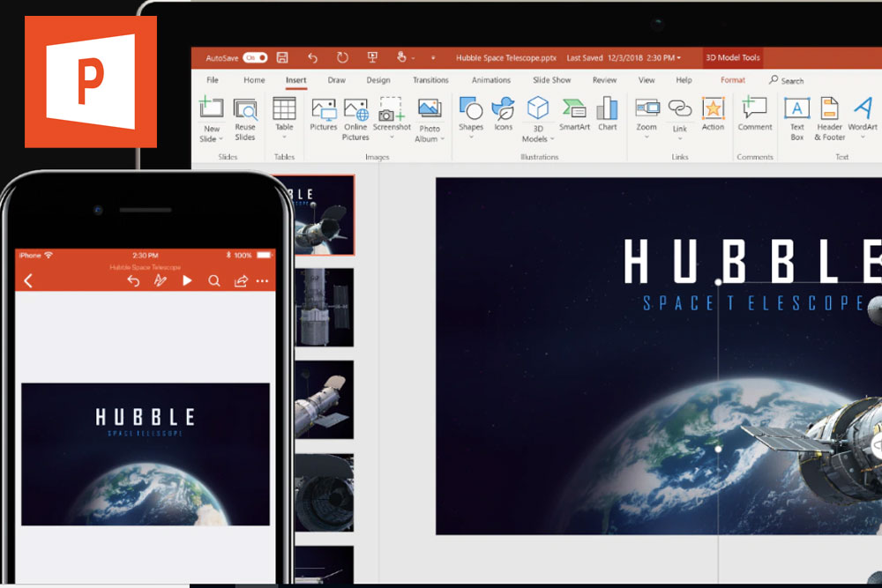Click the WordArt icon
The image size is (882, 588).
863,108
